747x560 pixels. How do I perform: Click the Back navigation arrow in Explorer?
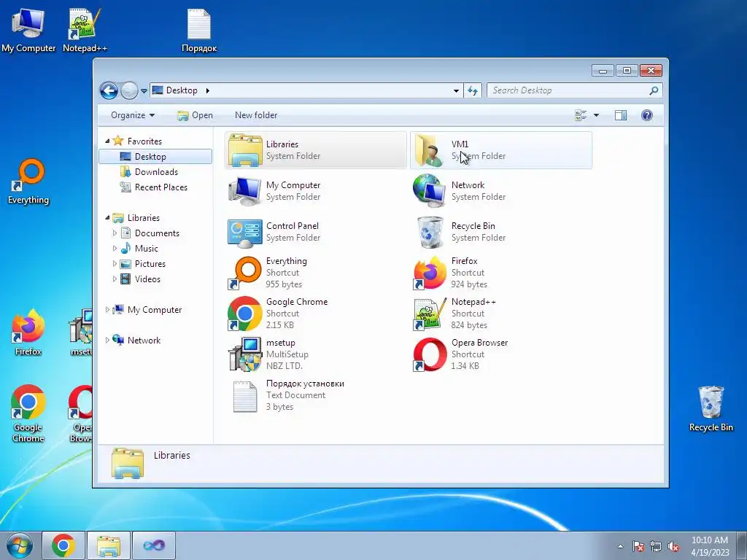click(x=109, y=90)
